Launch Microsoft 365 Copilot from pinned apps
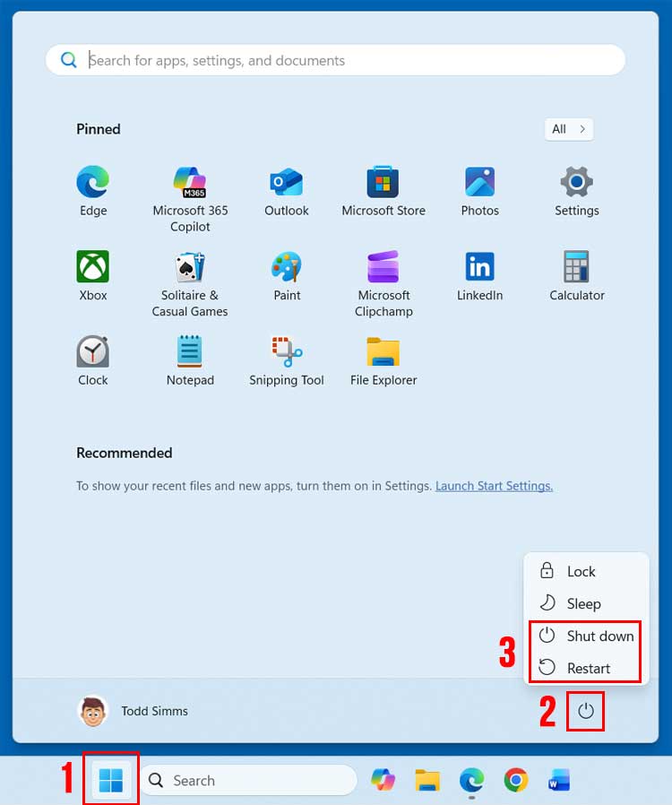The width and height of the screenshot is (672, 805). click(190, 199)
